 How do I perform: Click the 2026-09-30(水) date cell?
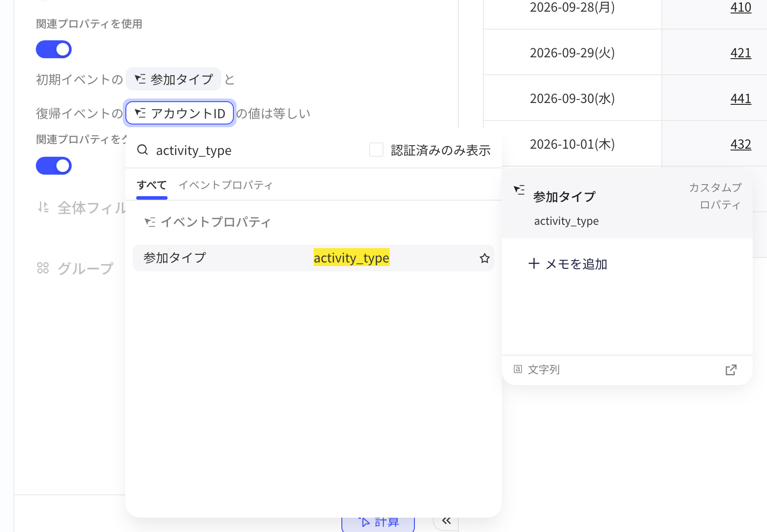pyautogui.click(x=573, y=98)
